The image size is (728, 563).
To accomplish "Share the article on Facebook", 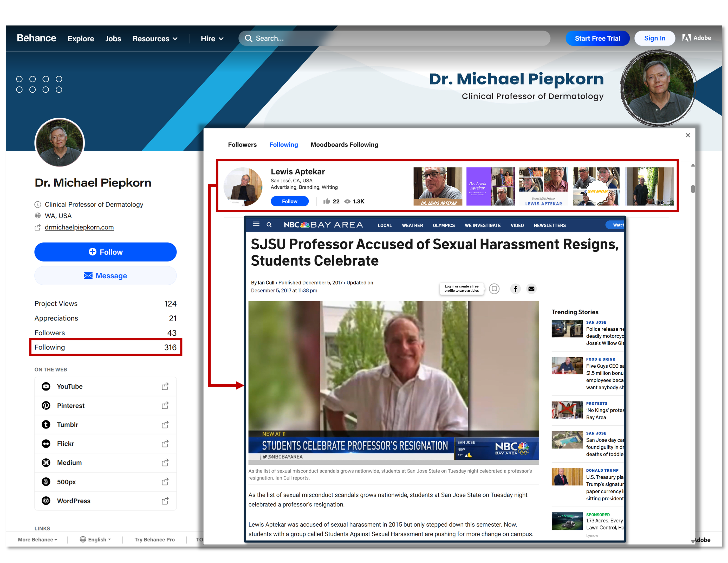I will (x=515, y=289).
